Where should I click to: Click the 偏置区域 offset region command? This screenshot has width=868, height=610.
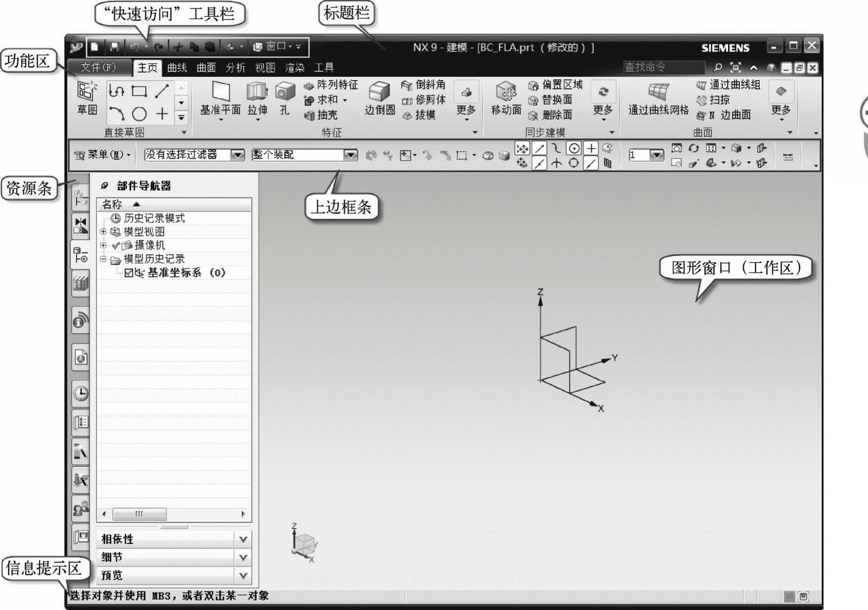(x=555, y=85)
